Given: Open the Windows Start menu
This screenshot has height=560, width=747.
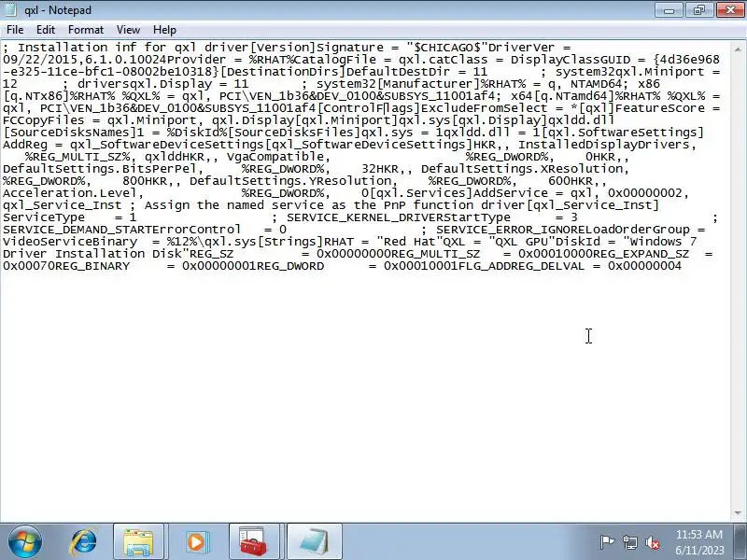Looking at the screenshot, I should click(x=24, y=542).
